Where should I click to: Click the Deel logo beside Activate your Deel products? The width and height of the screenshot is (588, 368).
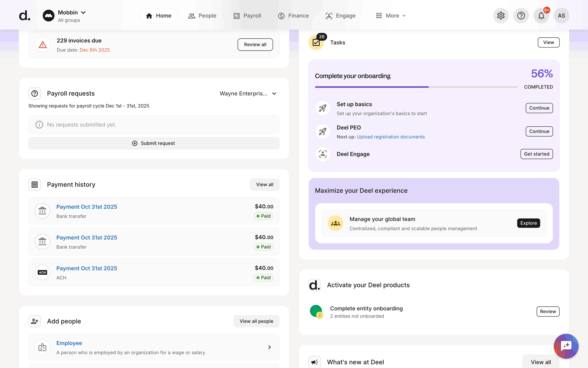315,285
